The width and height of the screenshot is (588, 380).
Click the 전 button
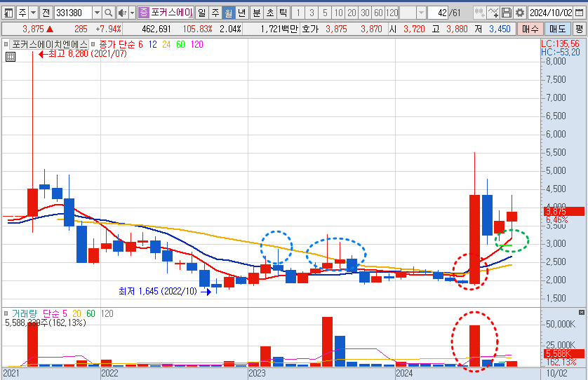[46, 13]
